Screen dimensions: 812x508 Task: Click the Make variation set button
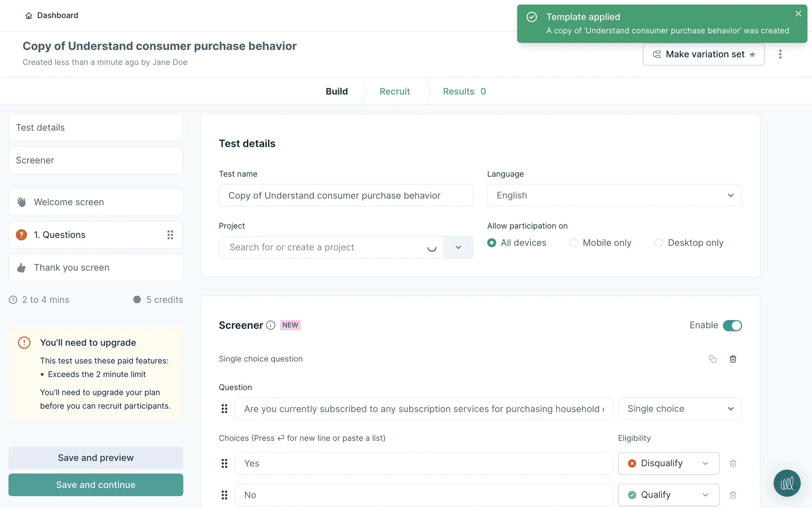(703, 54)
